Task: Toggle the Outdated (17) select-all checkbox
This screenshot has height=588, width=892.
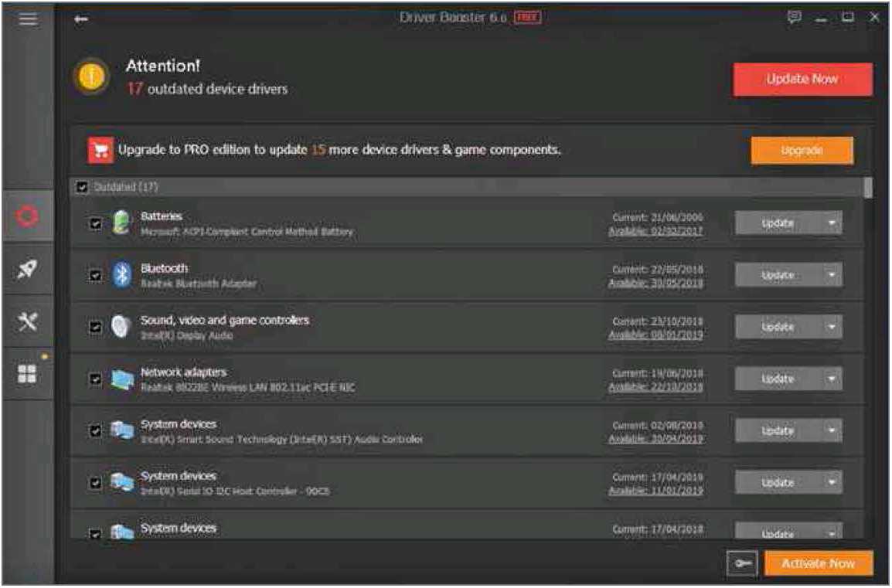Action: tap(83, 187)
